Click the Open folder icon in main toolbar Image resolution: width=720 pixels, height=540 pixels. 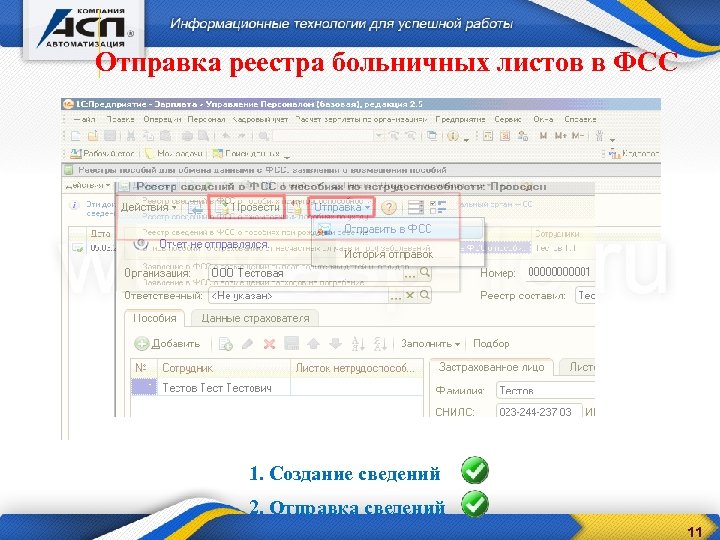[93, 136]
